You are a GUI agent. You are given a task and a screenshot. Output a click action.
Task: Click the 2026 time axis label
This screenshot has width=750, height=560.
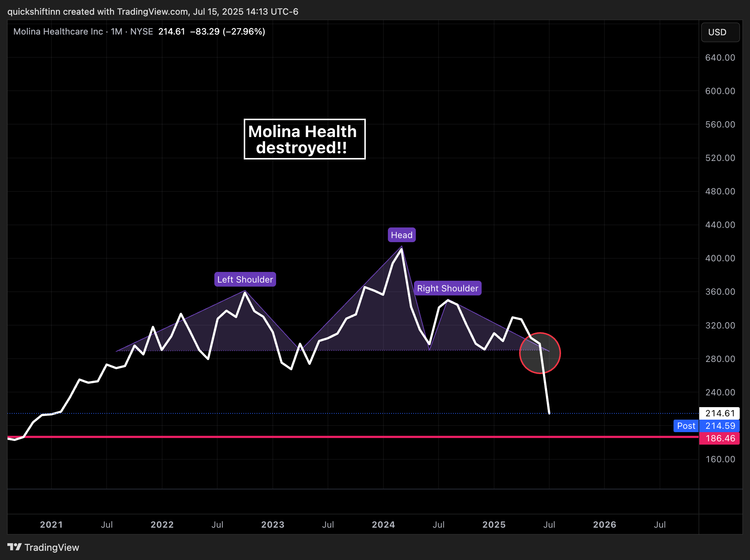pos(605,524)
